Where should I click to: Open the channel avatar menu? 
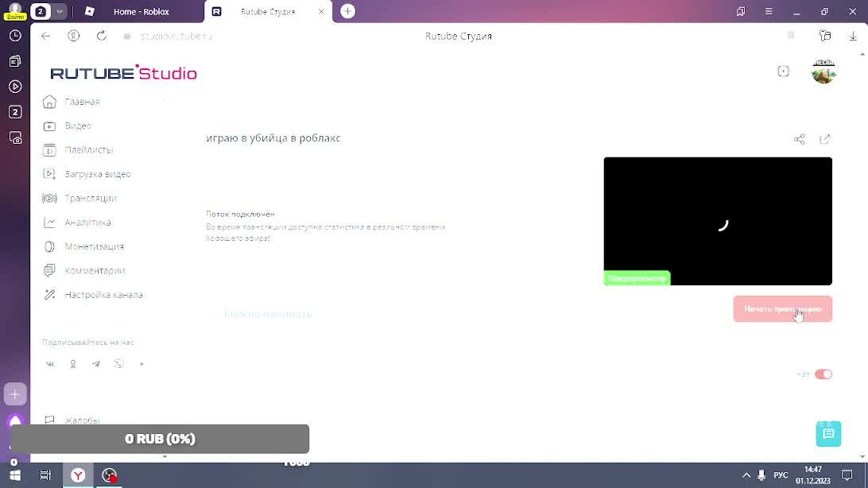tap(823, 72)
